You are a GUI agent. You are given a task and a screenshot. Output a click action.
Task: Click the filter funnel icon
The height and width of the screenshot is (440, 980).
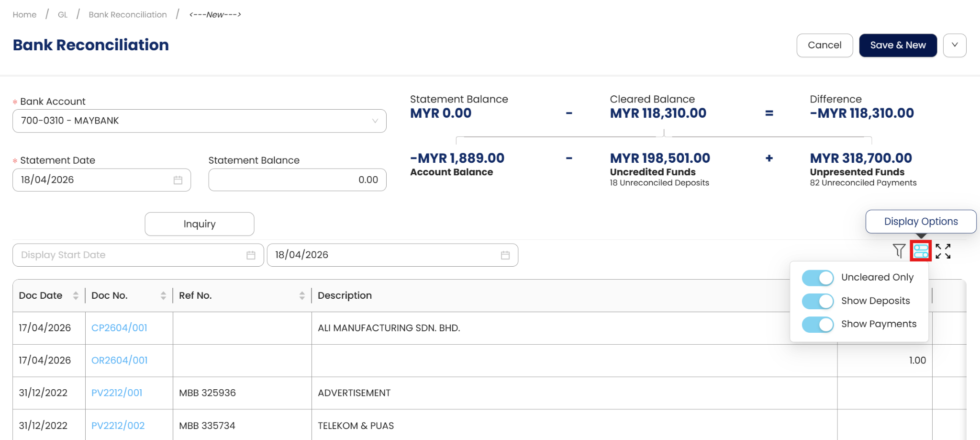(899, 251)
